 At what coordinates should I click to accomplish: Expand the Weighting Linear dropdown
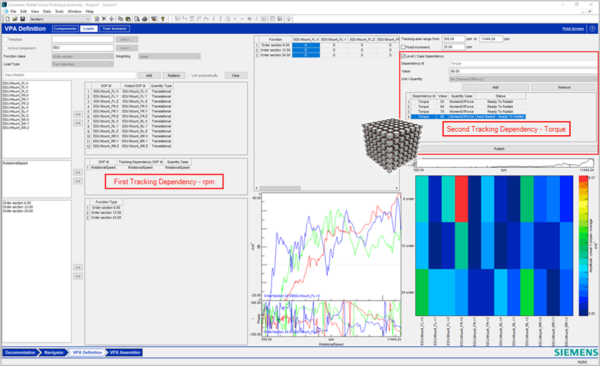[x=169, y=57]
